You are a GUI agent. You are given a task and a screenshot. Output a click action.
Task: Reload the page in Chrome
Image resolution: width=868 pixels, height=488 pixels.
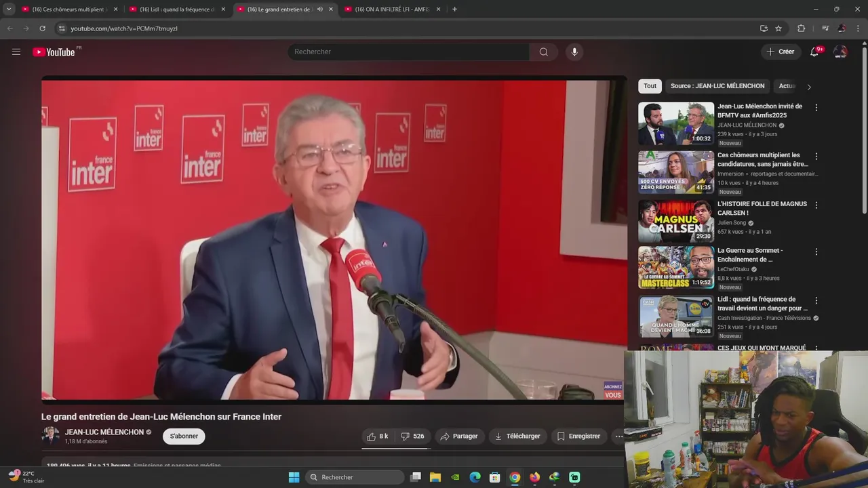pos(42,28)
